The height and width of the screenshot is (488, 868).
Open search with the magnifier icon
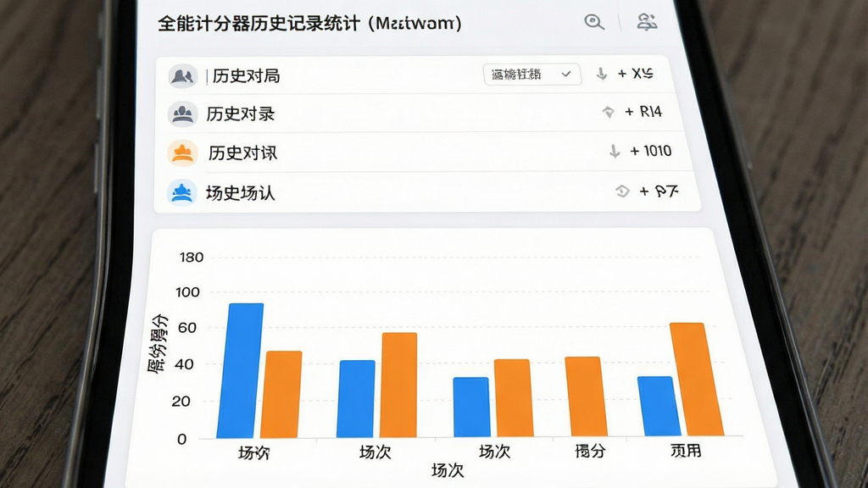coord(594,22)
